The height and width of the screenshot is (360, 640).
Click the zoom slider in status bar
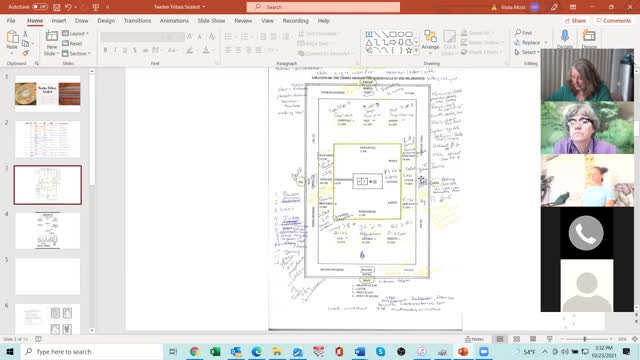[x=585, y=339]
